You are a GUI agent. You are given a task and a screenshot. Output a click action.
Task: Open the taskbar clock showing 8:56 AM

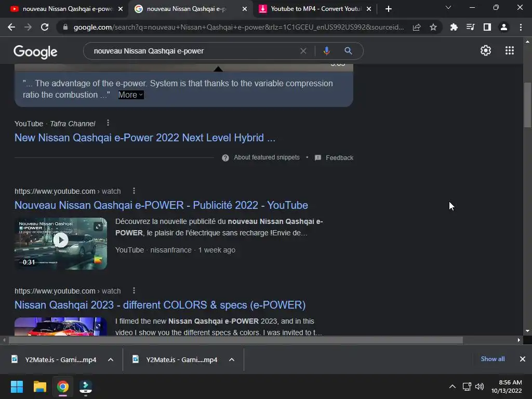point(507,387)
